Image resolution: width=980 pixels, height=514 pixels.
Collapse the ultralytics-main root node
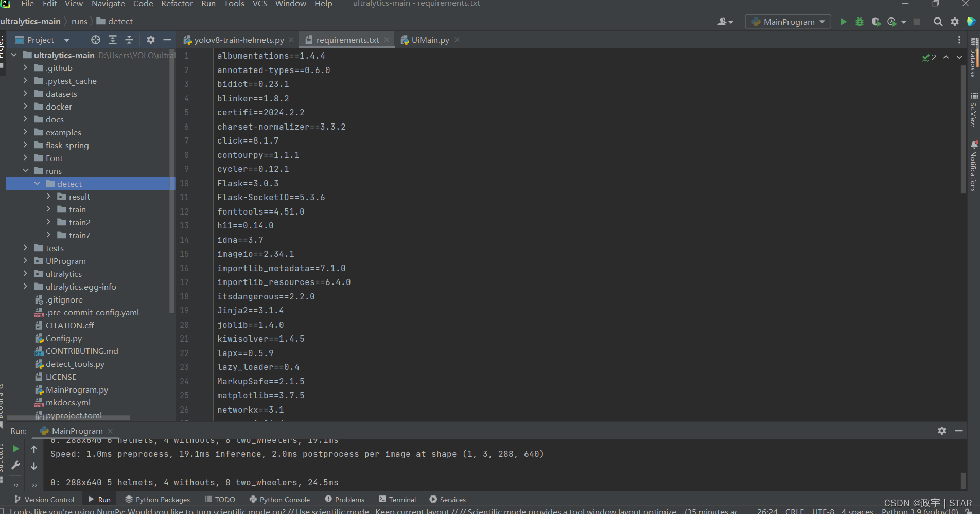14,55
